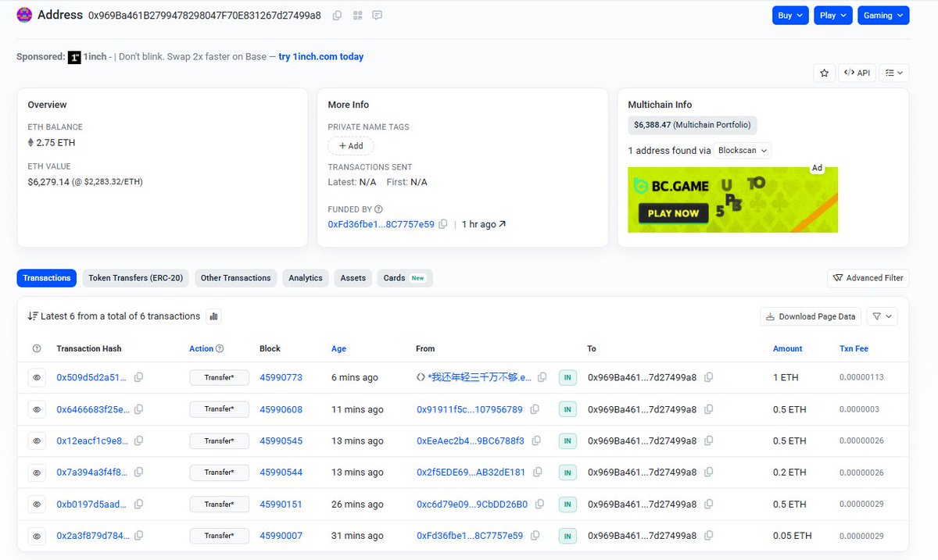Image resolution: width=938 pixels, height=560 pixels.
Task: Click the $6,388.47 Multichain Portfolio badge
Action: coord(693,125)
